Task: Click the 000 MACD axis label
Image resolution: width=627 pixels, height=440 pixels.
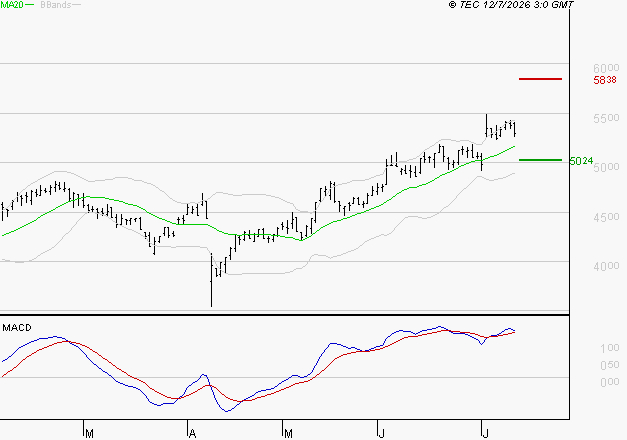Action: point(610,382)
